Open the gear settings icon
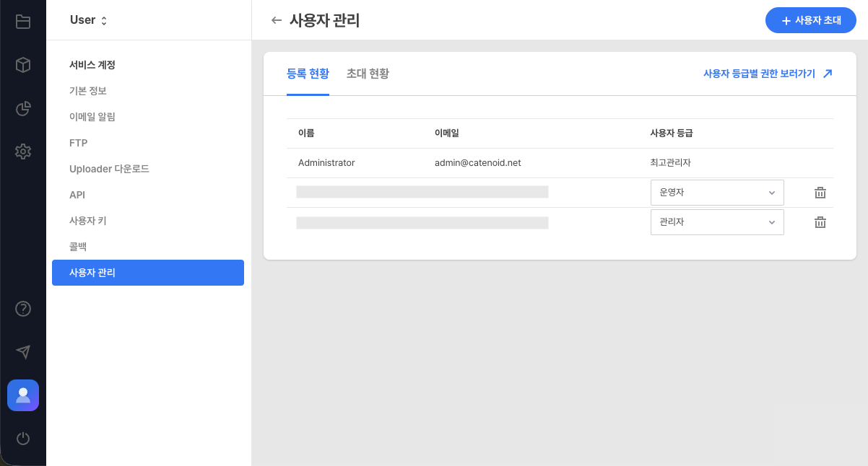The width and height of the screenshot is (868, 466). point(23,151)
